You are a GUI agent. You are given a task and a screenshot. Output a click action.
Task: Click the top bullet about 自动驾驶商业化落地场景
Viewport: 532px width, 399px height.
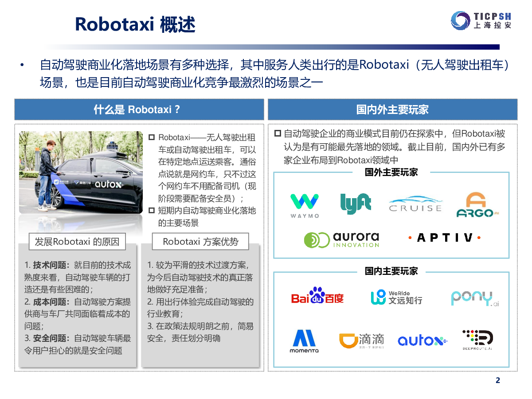[265, 74]
